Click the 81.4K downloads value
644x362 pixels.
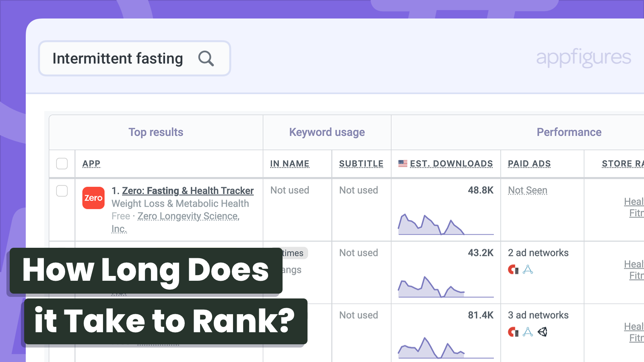[481, 315]
